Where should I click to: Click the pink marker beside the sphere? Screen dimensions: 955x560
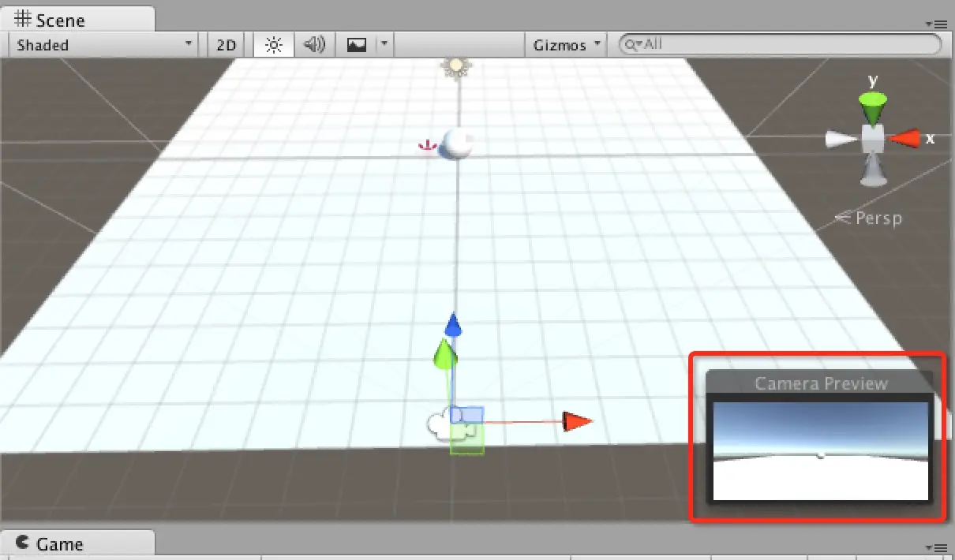[x=427, y=146]
